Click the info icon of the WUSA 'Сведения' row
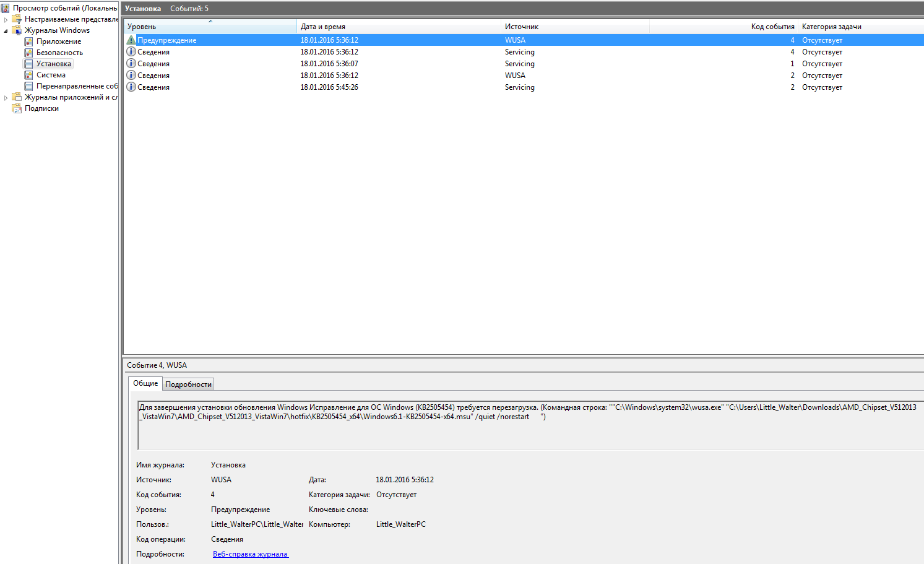The image size is (924, 564). [131, 76]
